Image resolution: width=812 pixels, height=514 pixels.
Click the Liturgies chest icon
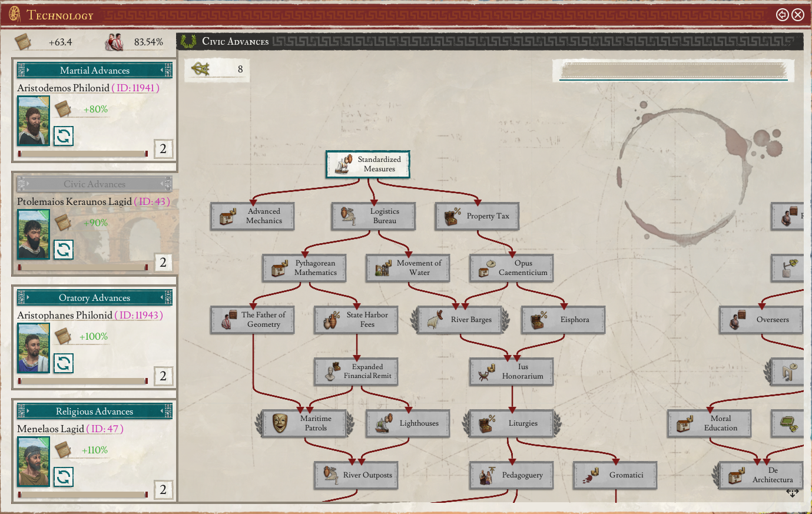pyautogui.click(x=487, y=423)
